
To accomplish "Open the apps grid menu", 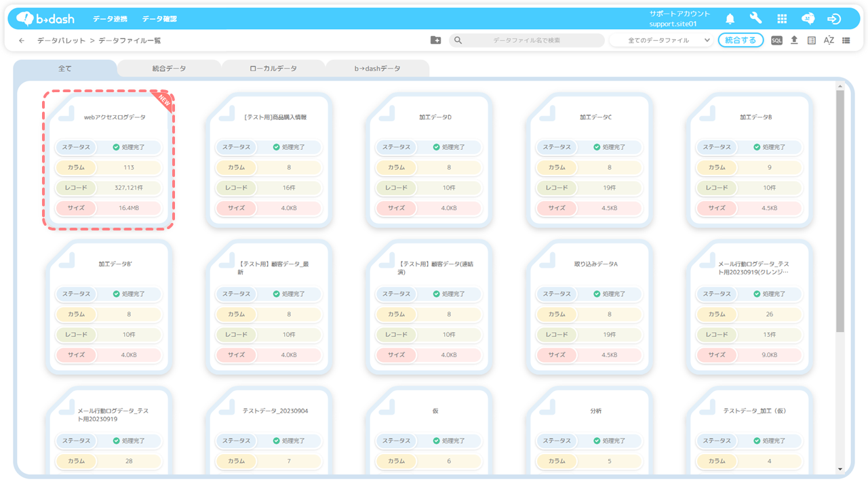I will pyautogui.click(x=782, y=19).
